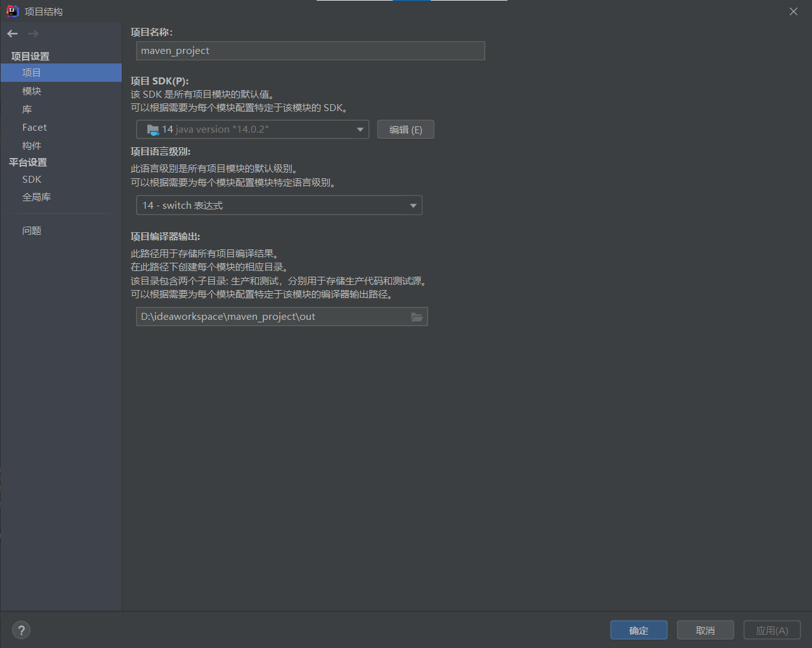Click the 平台设置 section header
The image size is (812, 648).
point(28,162)
